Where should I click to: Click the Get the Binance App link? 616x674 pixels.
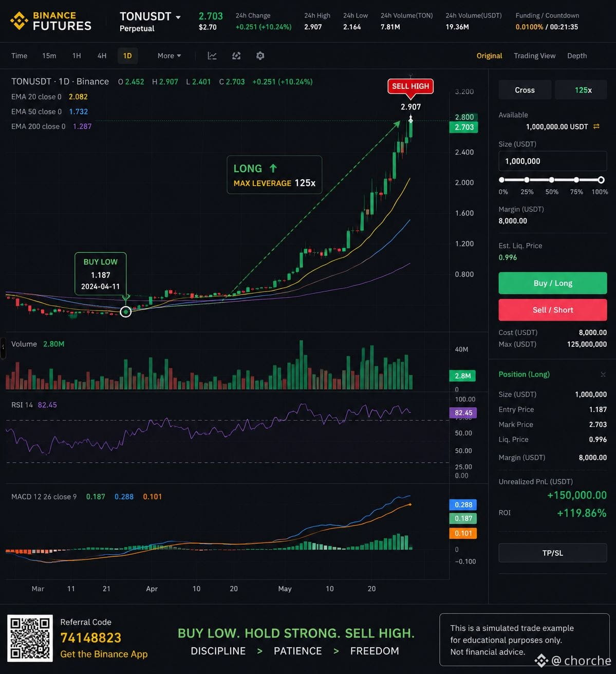coord(104,654)
